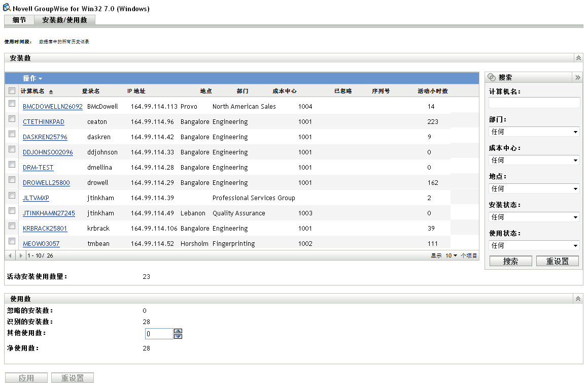Go to previous page arrow
The height and width of the screenshot is (383, 588).
[10, 256]
